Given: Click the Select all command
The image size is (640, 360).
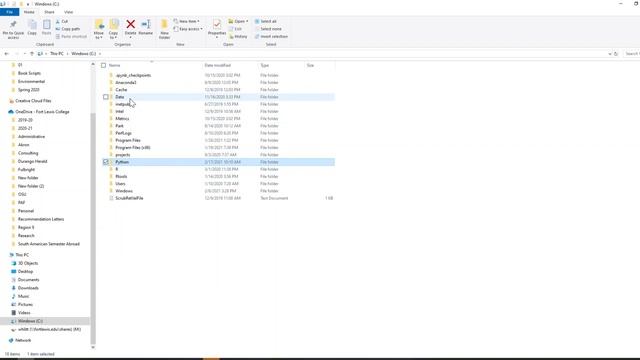Looking at the screenshot, I should 266,21.
